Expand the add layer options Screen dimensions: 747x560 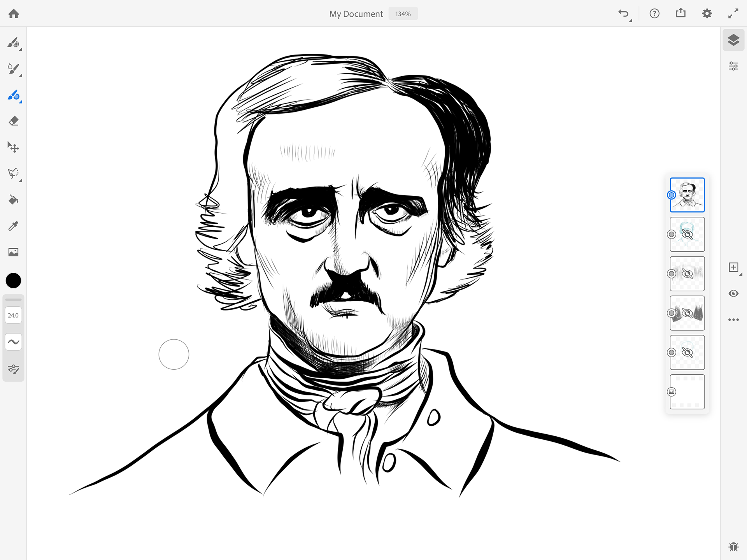(741, 274)
